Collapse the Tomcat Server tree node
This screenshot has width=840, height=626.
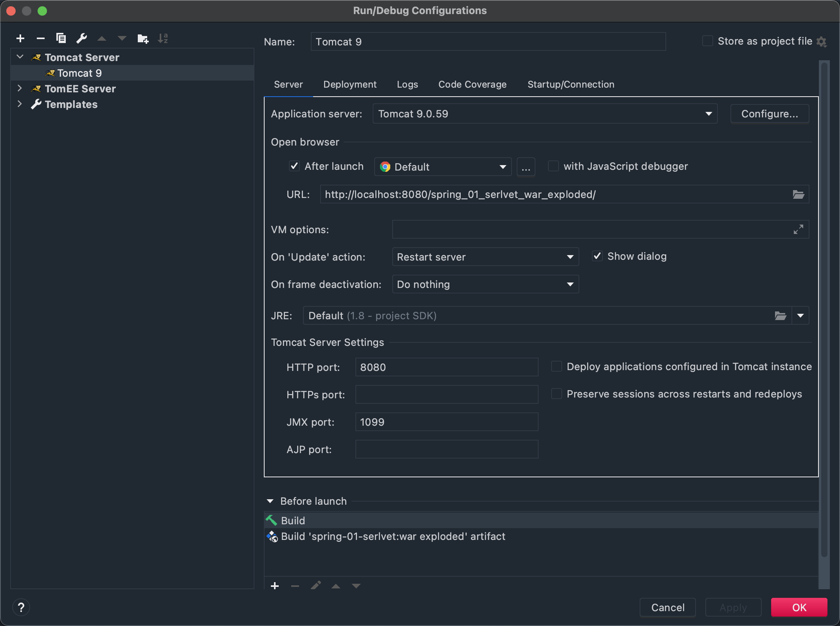tap(20, 57)
